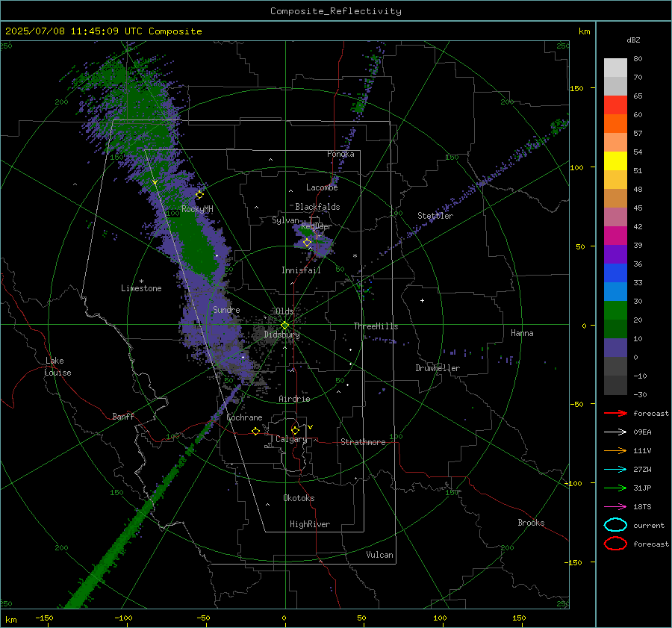This screenshot has width=672, height=628.
Task: Click the Stettler label
Action: coord(435,216)
